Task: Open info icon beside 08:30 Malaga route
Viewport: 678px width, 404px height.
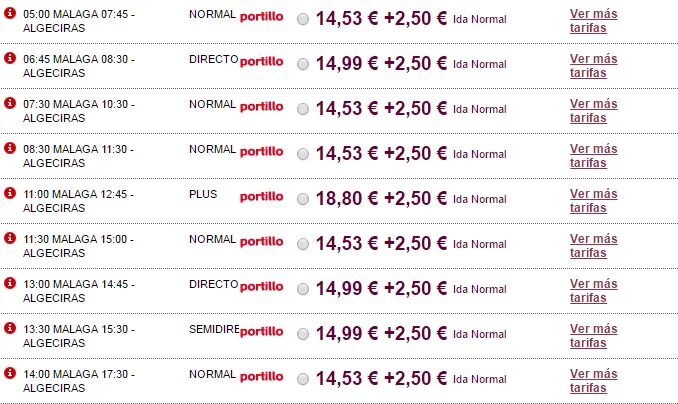Action: pos(10,148)
